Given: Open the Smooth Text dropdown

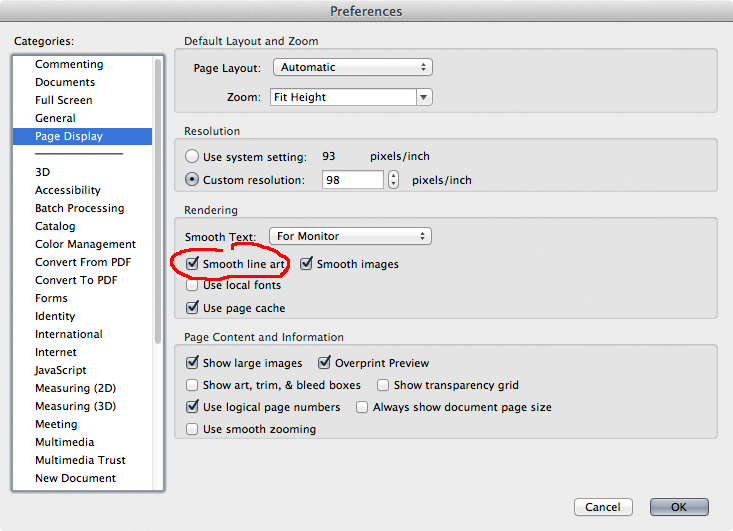Looking at the screenshot, I should tap(350, 236).
